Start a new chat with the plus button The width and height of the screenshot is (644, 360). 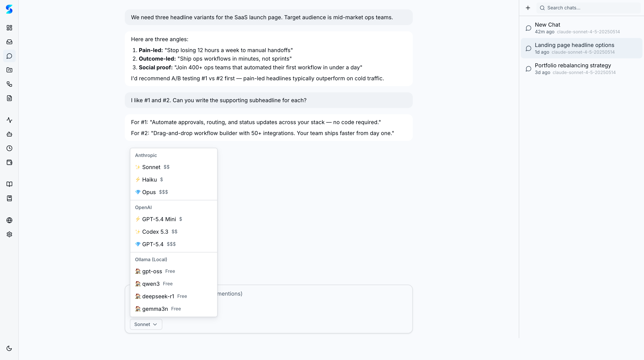tap(528, 8)
